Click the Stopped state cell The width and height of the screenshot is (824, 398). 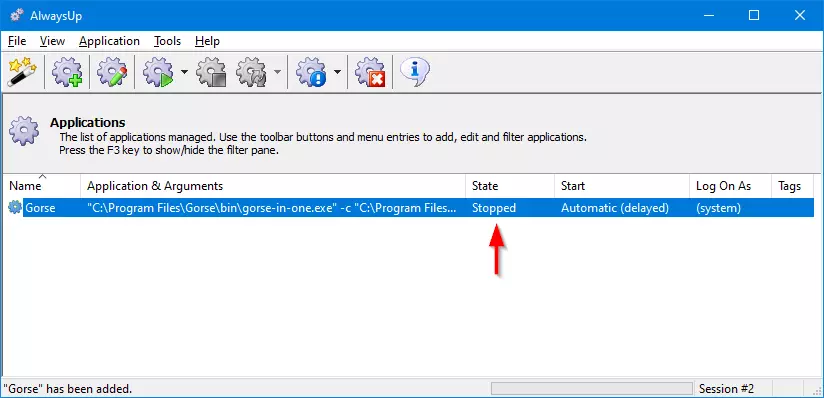[x=494, y=208]
